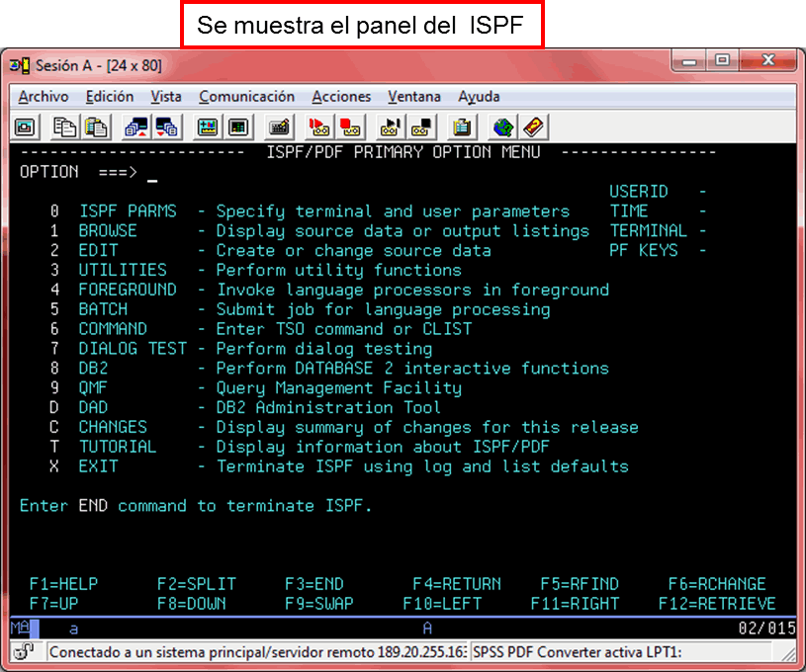
Task: Click the F8=DOWN key label
Action: click(192, 604)
